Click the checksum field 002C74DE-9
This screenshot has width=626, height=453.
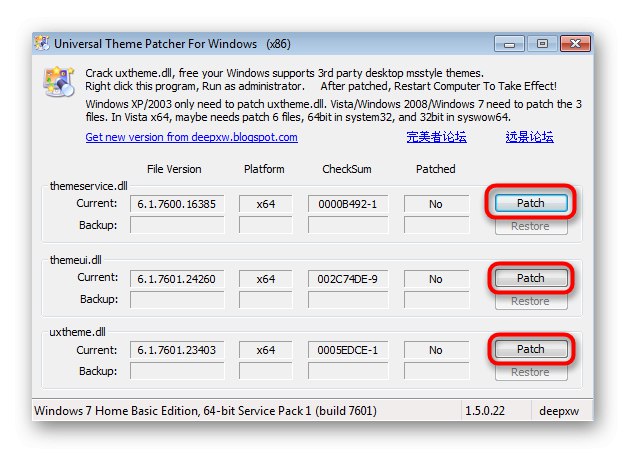click(348, 279)
